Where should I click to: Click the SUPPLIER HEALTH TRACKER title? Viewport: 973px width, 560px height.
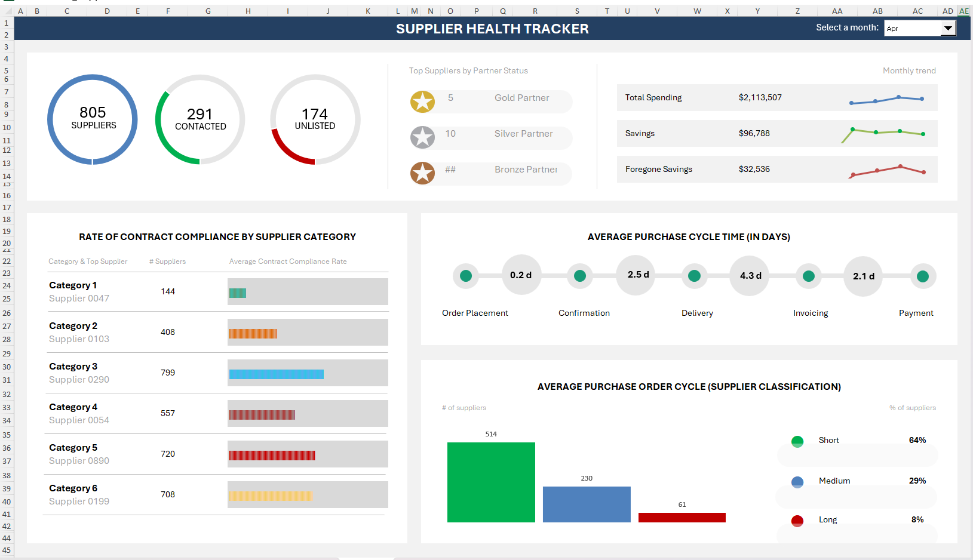pos(492,29)
